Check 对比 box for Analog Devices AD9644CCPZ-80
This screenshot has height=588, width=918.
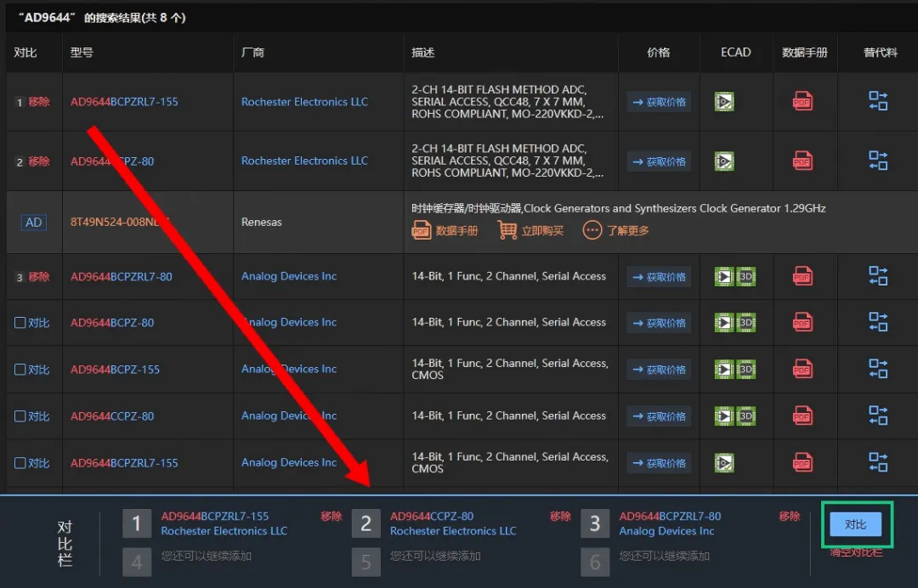20,416
